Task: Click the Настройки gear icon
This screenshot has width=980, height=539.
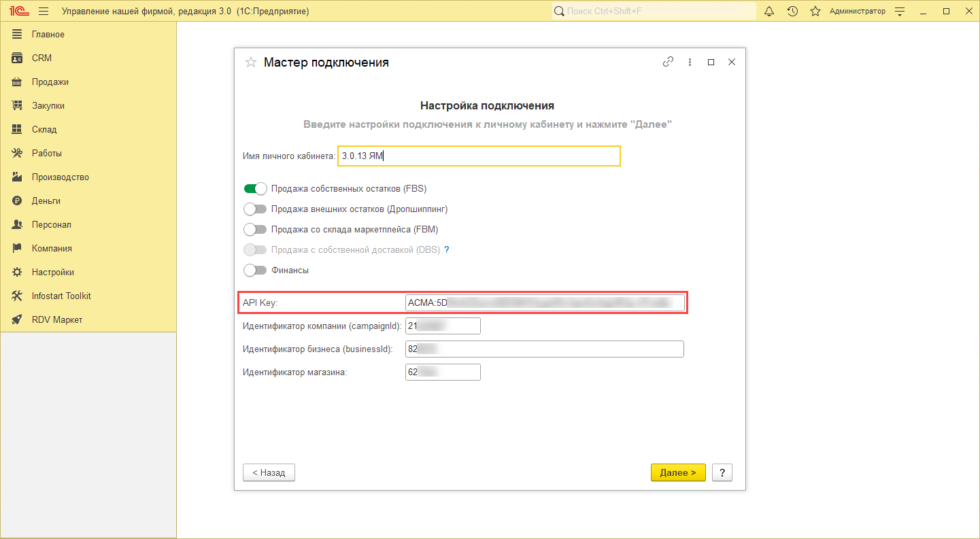Action: pos(17,272)
